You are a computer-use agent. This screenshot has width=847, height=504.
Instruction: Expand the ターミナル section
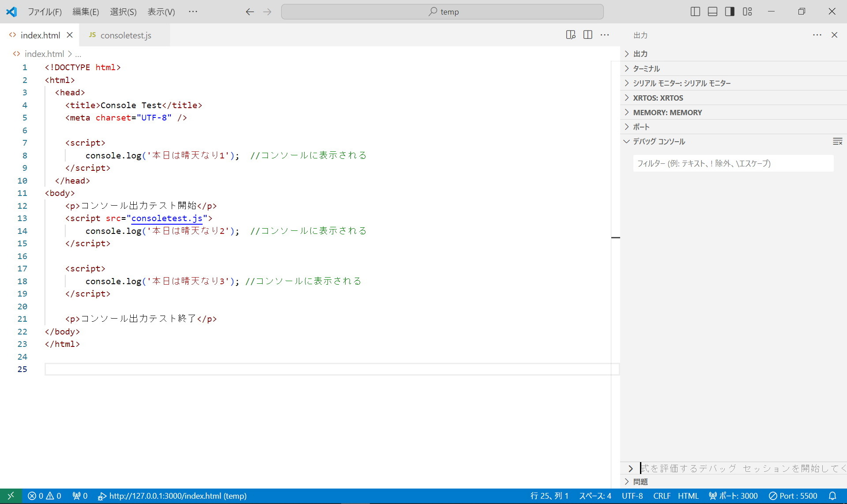(x=646, y=68)
